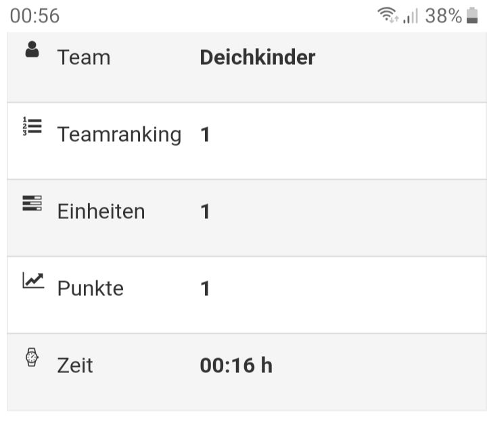Screen dimensions: 487x448
Task: Tap the stacked bars icon for Einheiten
Action: 32,203
